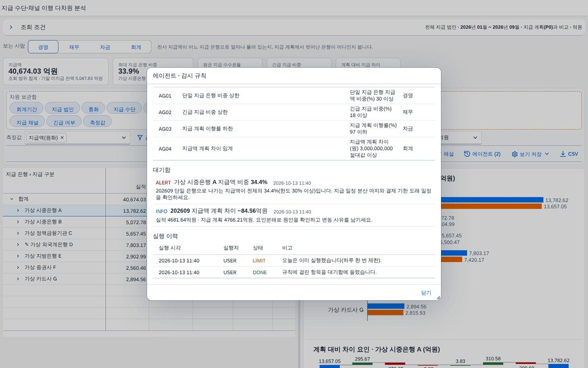Click the 13,782.62 cell for 시중은행 A
588x368 pixels.
pos(134,210)
